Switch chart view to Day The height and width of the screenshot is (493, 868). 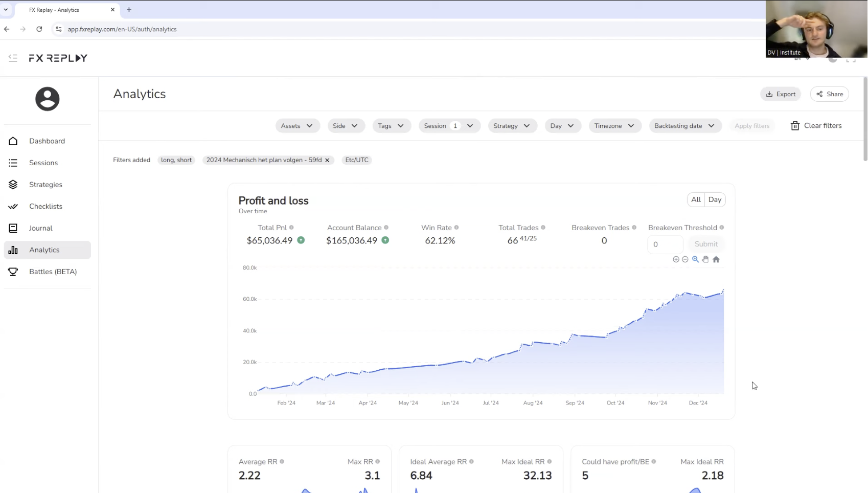coord(715,199)
